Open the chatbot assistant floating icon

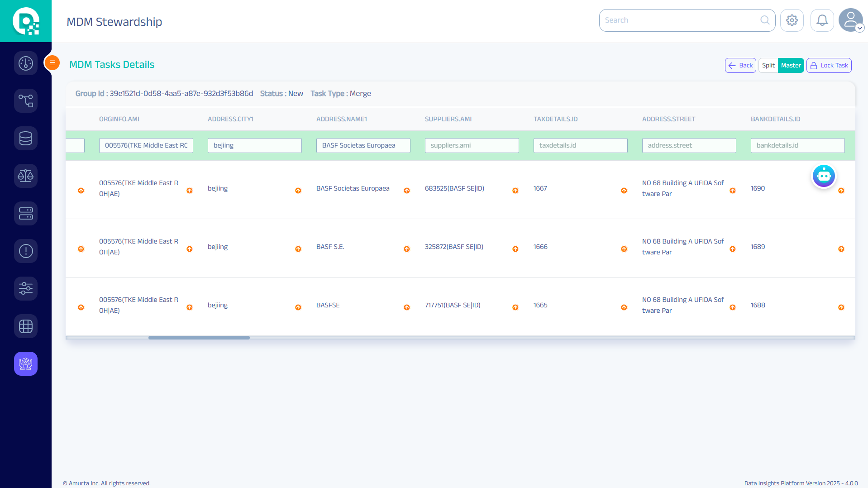[x=824, y=176]
